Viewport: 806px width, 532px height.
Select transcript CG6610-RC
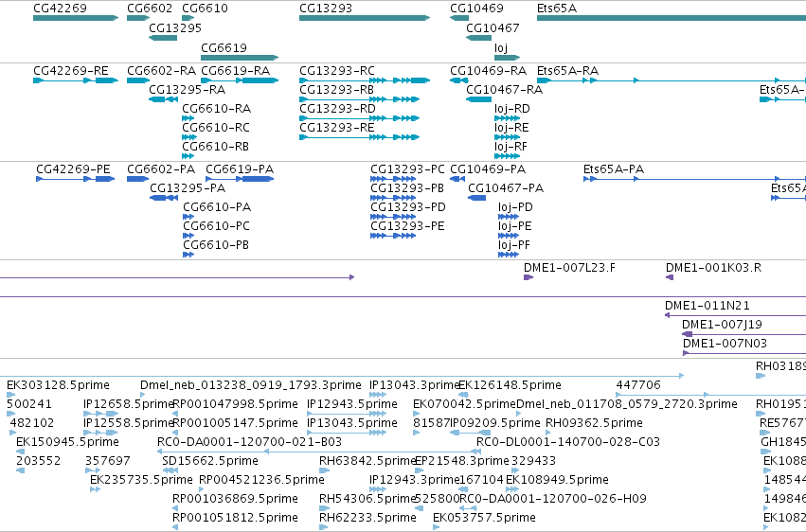[189, 137]
